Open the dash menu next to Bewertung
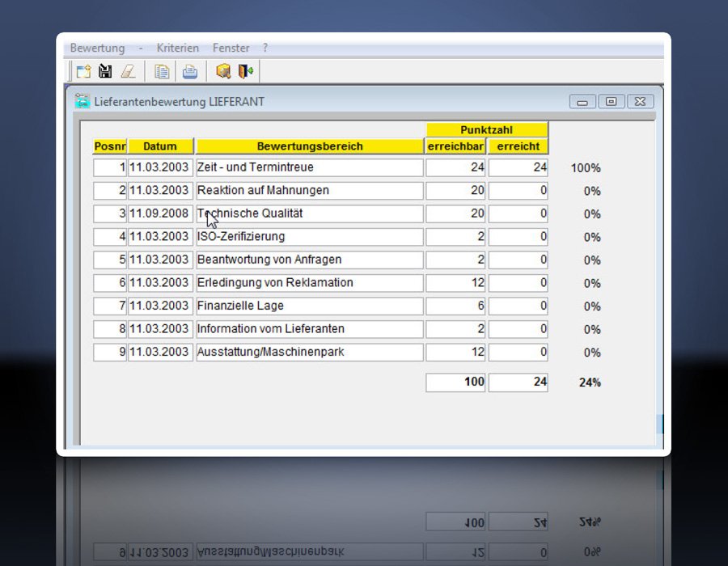 140,48
